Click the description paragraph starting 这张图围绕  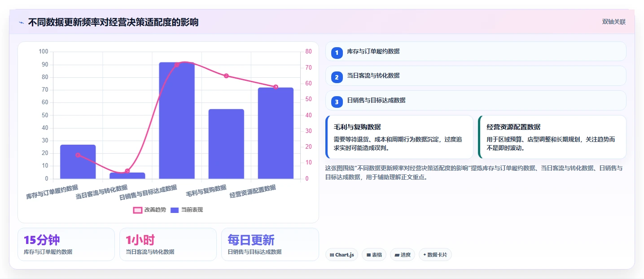[x=474, y=173]
